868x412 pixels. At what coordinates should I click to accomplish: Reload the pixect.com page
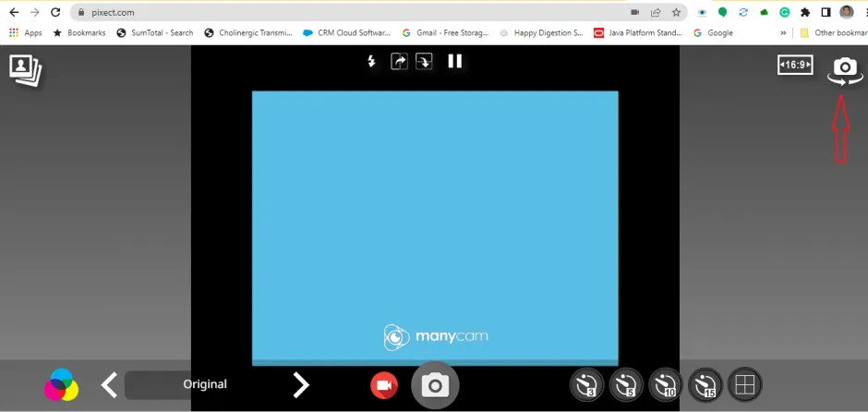[x=55, y=12]
